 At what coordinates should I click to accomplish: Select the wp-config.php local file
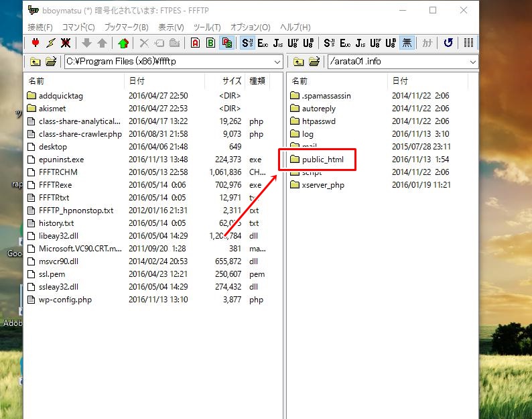click(65, 300)
